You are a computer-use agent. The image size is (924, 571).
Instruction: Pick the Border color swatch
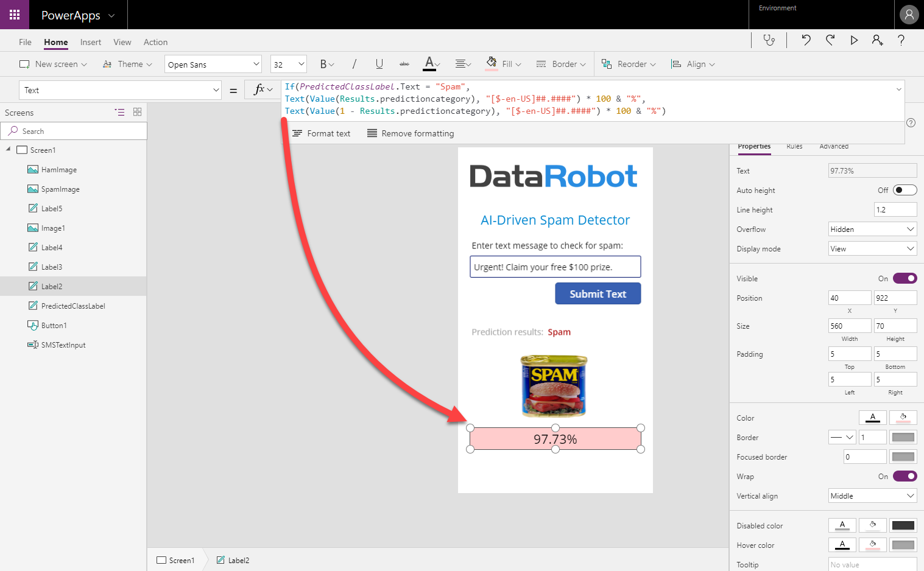point(903,437)
